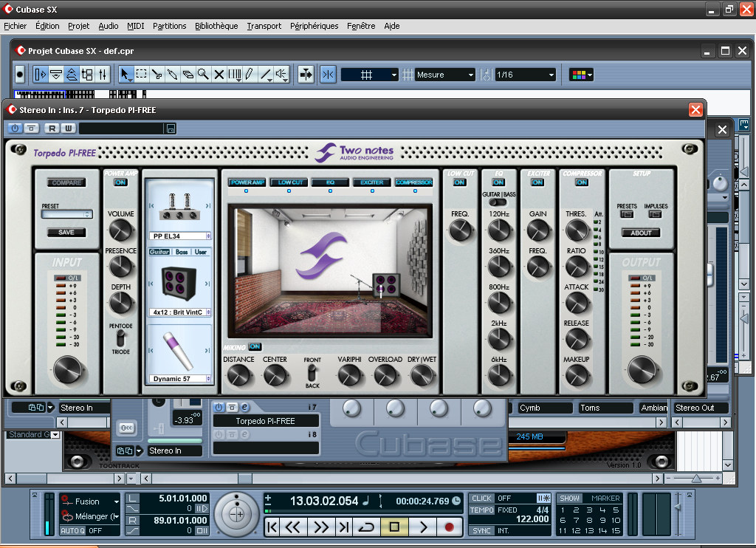
Task: Select the Erase tool
Action: tap(188, 75)
